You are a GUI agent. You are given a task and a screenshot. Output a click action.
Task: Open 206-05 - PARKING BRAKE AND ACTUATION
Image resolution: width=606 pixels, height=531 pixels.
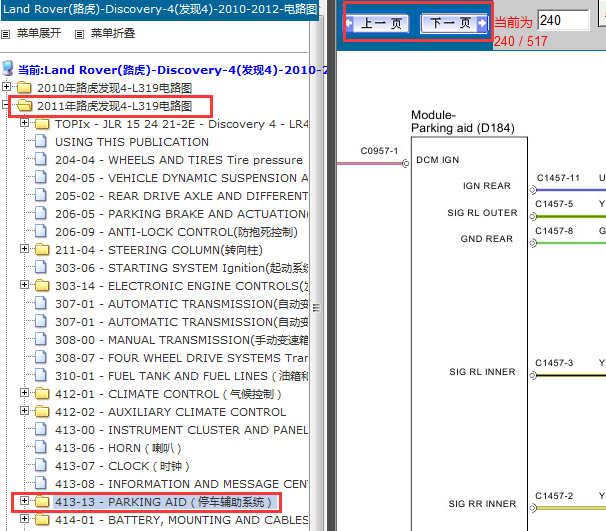pos(182,214)
